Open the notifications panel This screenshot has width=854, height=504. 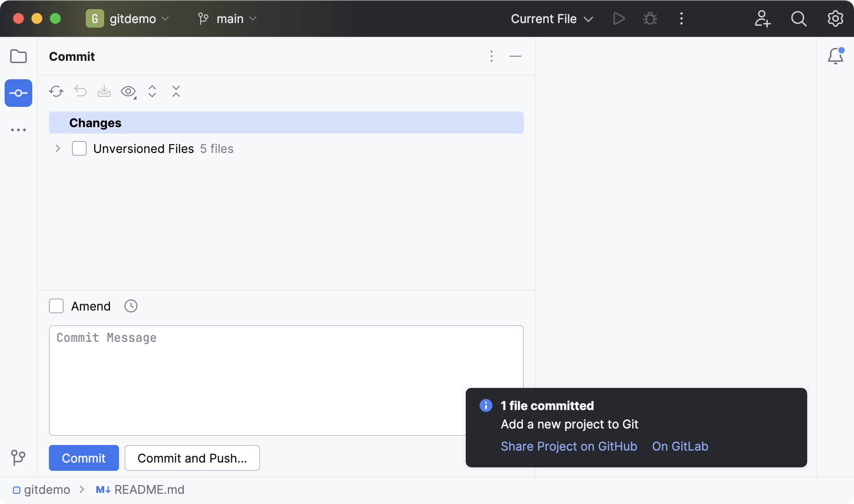[836, 55]
